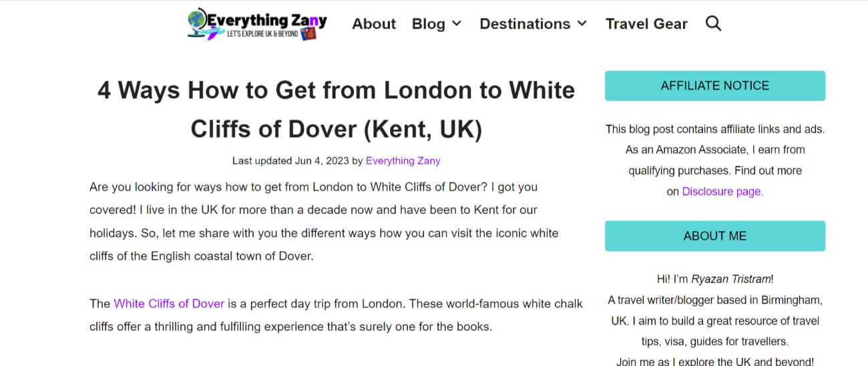
Task: Expand the Blog chevron arrow
Action: (x=457, y=23)
